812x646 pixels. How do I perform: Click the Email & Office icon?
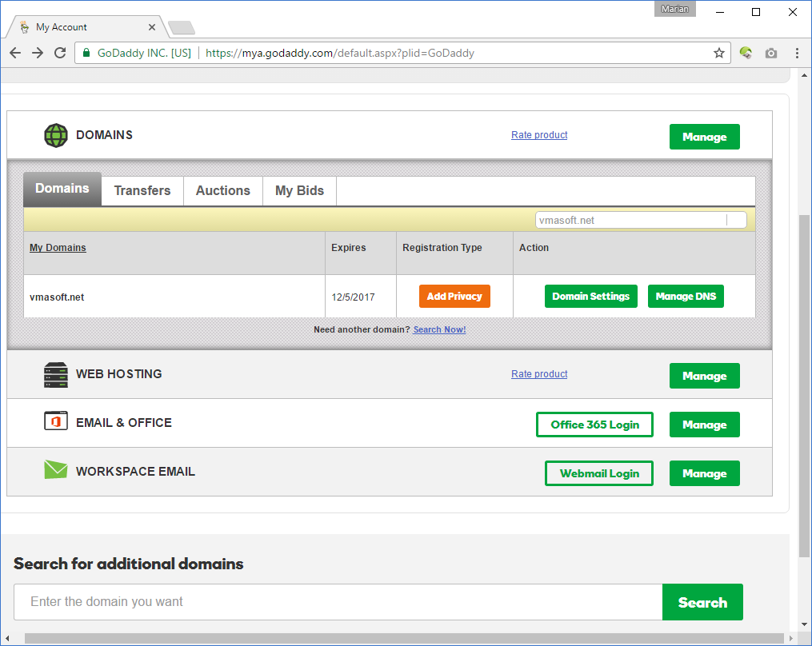pos(56,421)
